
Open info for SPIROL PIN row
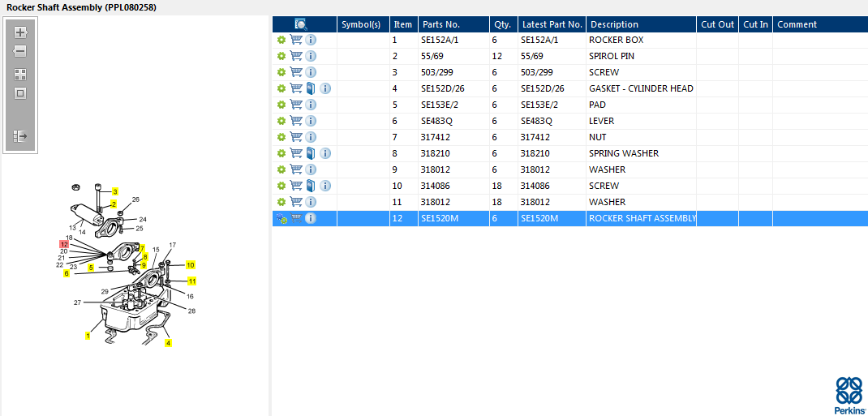click(x=311, y=56)
